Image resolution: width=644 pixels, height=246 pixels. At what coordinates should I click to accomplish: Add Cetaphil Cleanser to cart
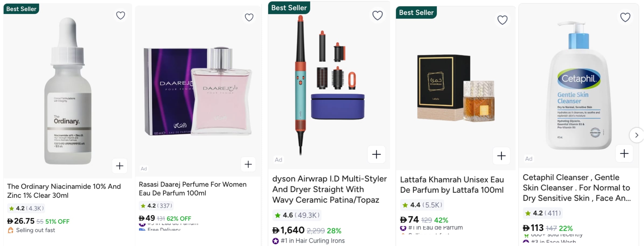[x=624, y=154]
